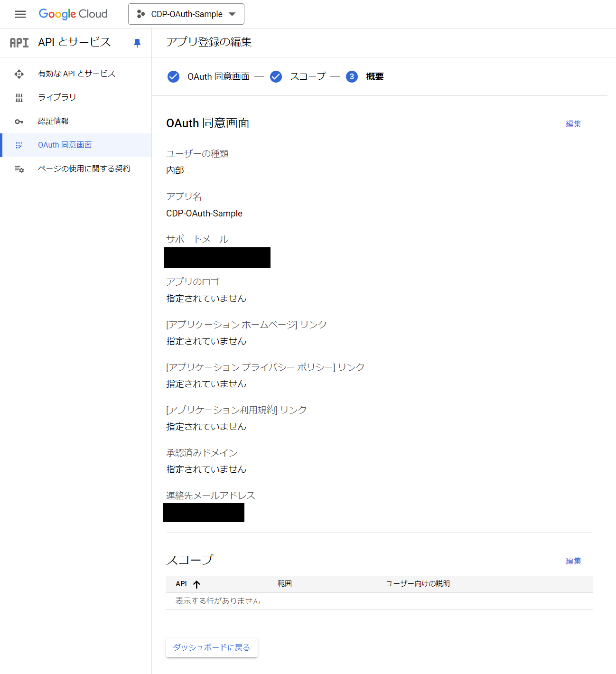The height and width of the screenshot is (674, 616).
Task: Click 編集 link for OAuth 同意画面 section
Action: point(573,124)
